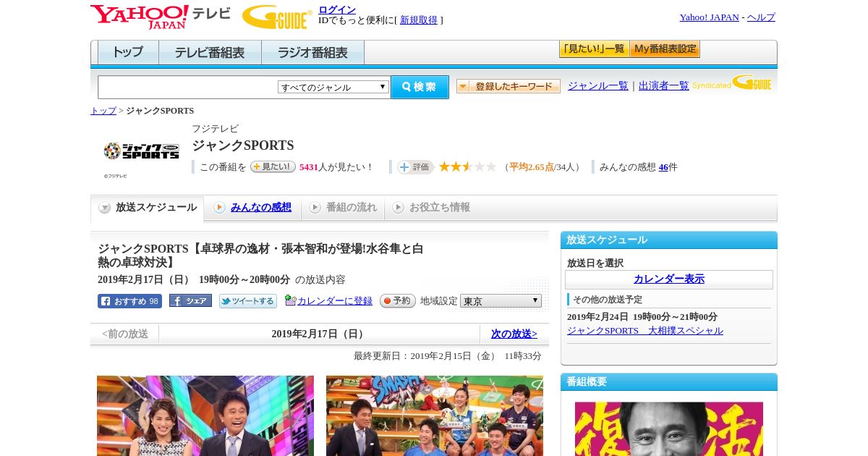Open My番組表設定 button
868x456 pixels.
click(x=665, y=49)
